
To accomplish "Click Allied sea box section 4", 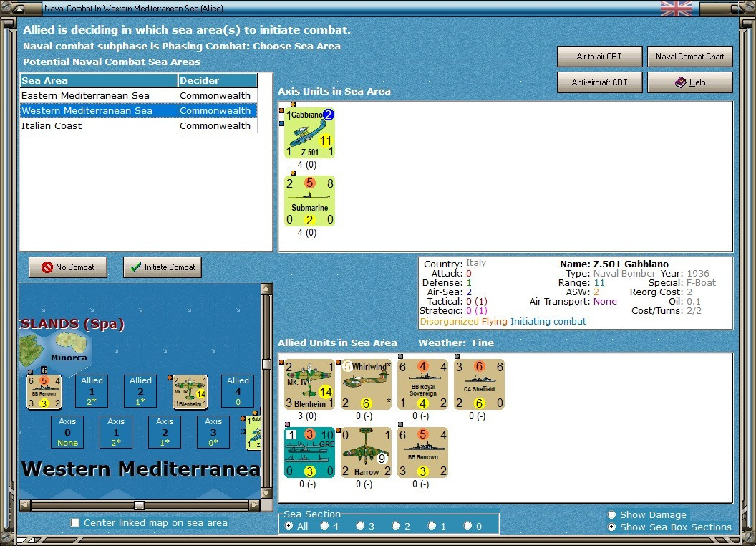I will [238, 391].
